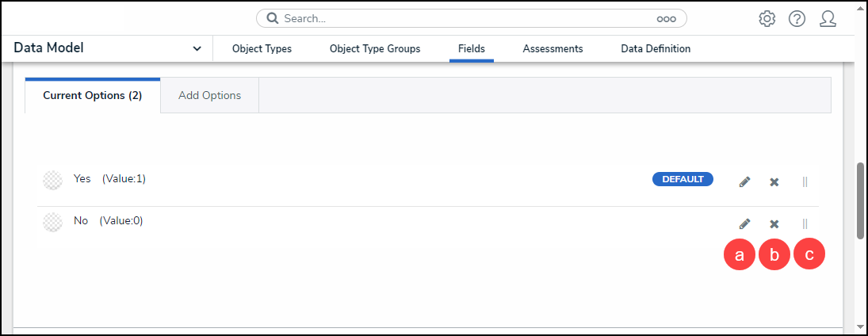Click the Yes option color swatch
The height and width of the screenshot is (336, 868).
[52, 180]
